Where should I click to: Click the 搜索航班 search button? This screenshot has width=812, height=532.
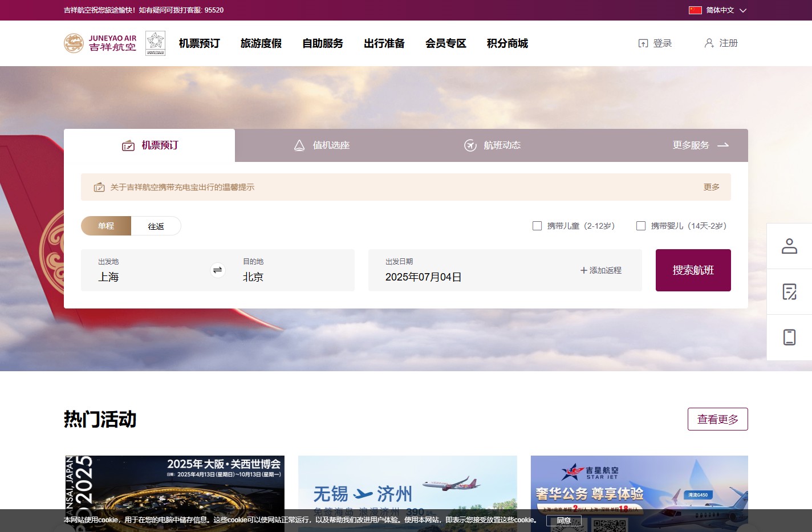click(693, 270)
